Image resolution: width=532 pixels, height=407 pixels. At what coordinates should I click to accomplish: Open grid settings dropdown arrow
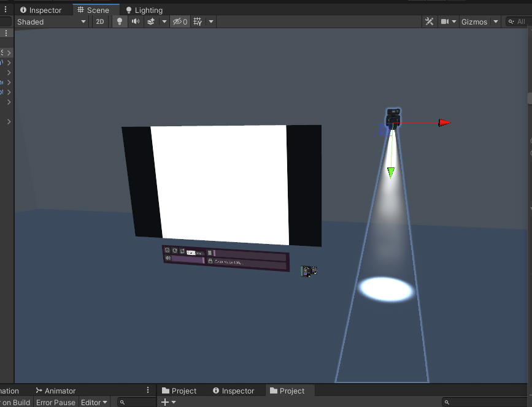[211, 21]
